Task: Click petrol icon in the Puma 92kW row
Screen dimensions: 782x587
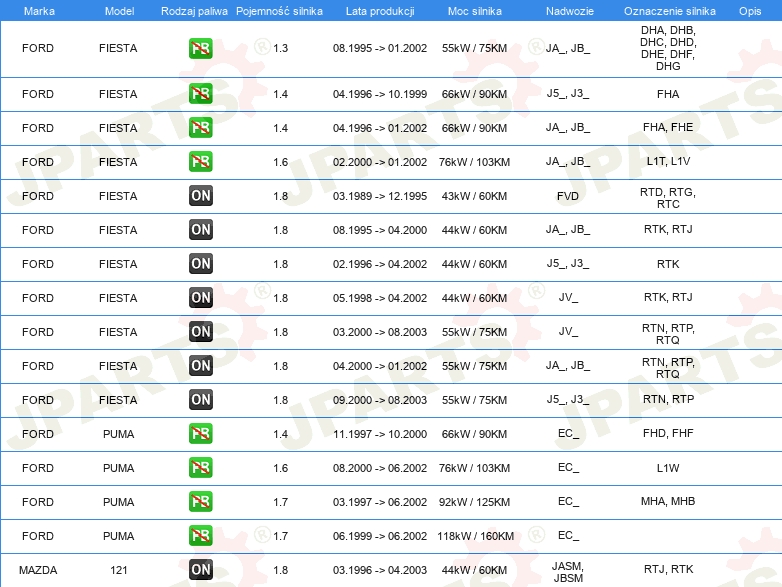Action: coord(200,501)
